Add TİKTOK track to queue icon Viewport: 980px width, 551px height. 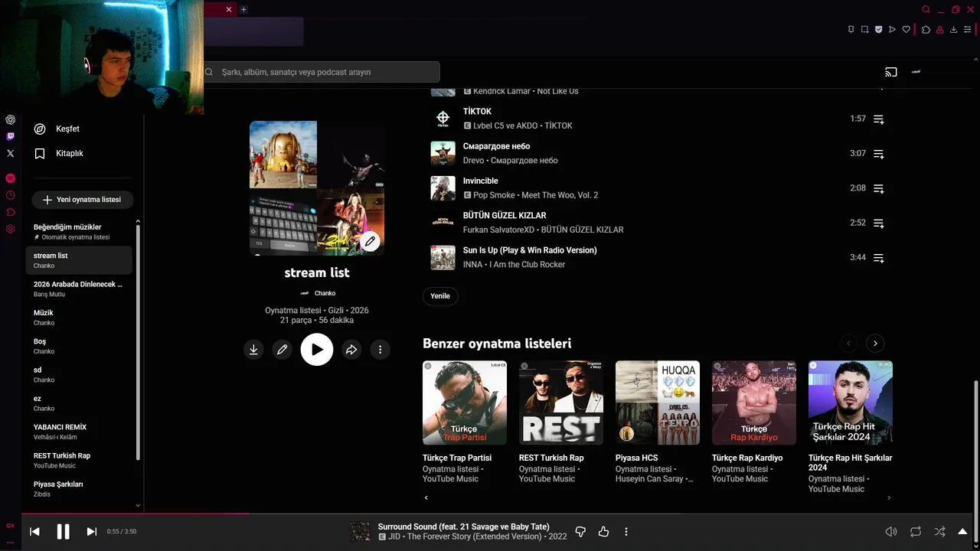[x=879, y=119]
